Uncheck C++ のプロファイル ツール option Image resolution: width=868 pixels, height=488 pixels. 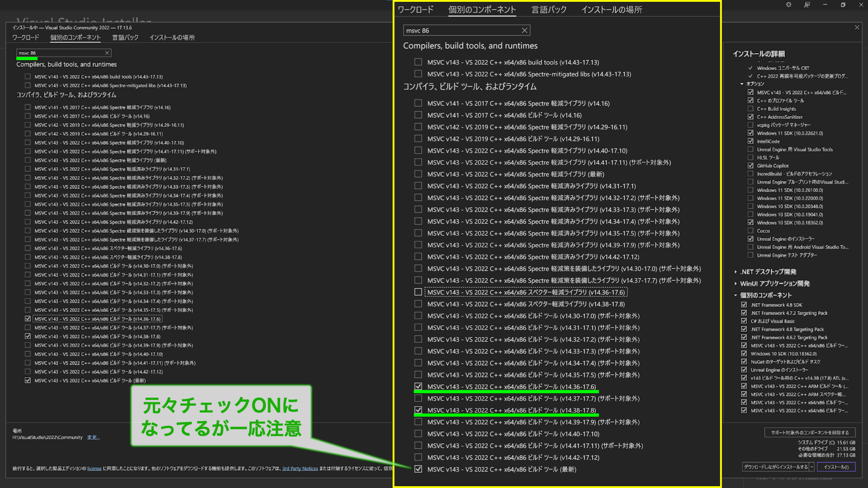click(x=750, y=100)
